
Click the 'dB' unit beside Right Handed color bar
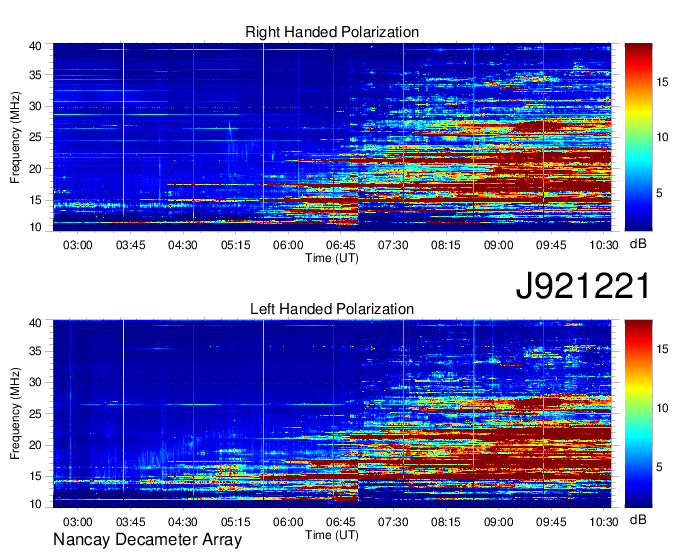pyautogui.click(x=638, y=244)
